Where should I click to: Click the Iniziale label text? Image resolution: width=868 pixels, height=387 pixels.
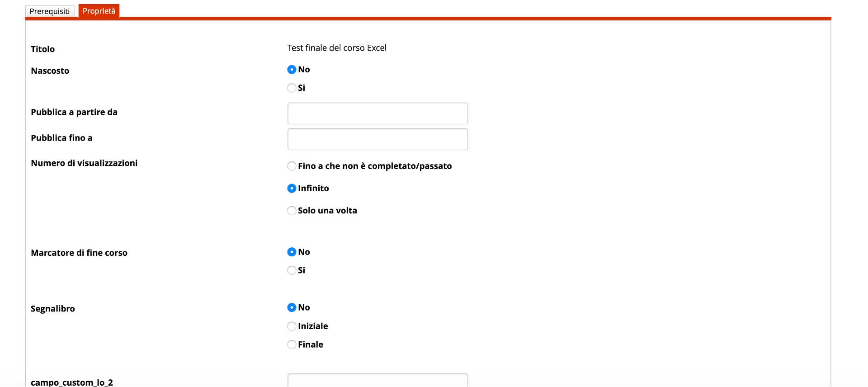313,326
